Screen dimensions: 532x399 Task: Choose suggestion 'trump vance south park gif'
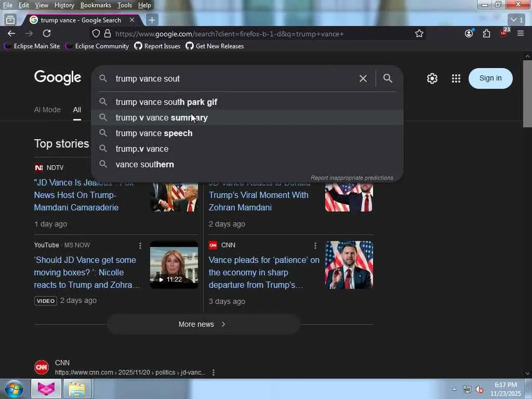[247, 102]
